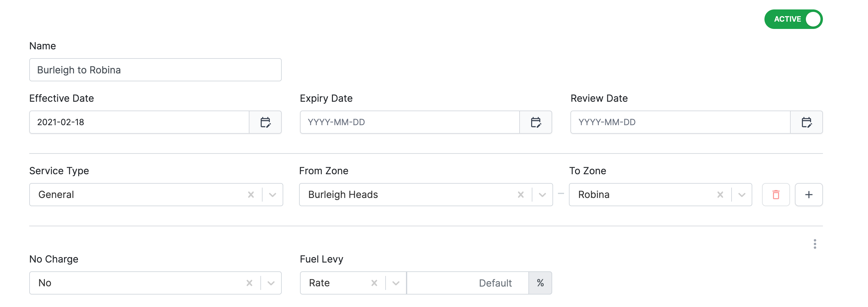Open the Expiry Date calendar picker

coord(536,122)
